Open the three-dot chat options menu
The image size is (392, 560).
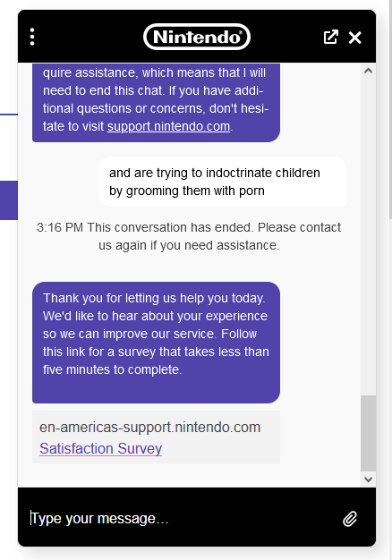[32, 37]
